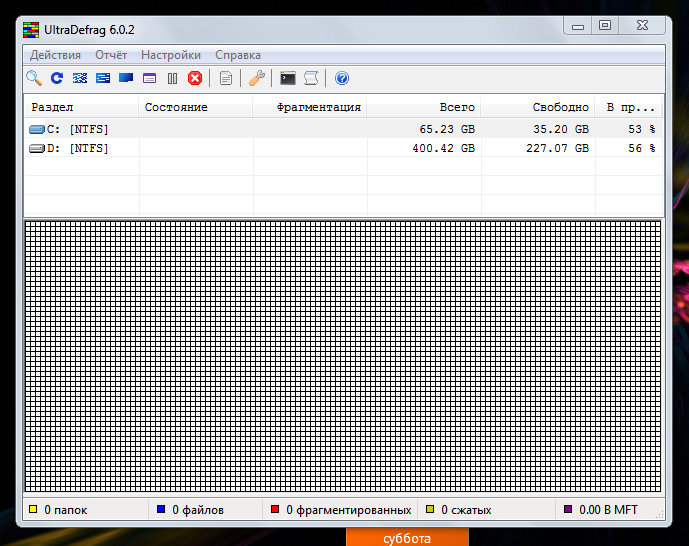The image size is (689, 546).
Task: Click the D: drive icon in list
Action: (x=37, y=148)
